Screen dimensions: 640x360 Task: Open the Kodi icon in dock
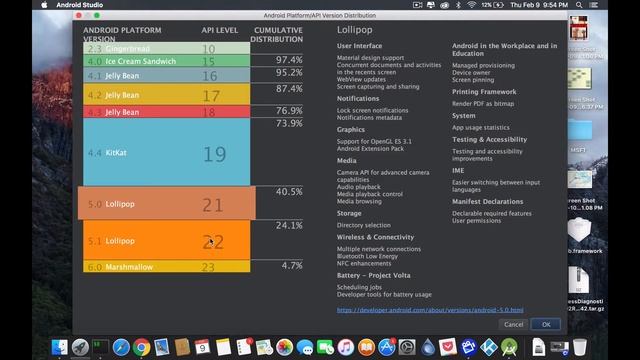pos(489,347)
